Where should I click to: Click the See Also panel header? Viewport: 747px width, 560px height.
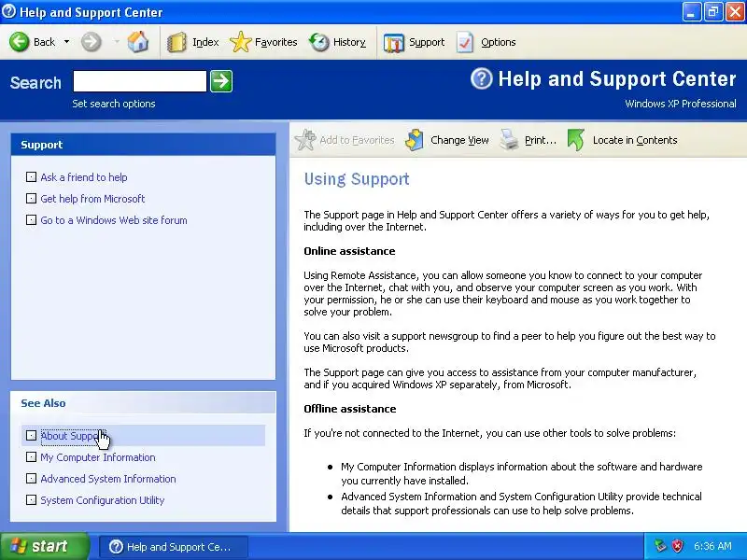coord(143,403)
